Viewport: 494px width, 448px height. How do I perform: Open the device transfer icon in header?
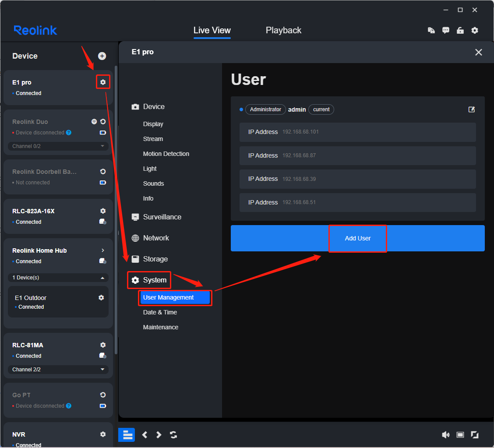tap(431, 30)
